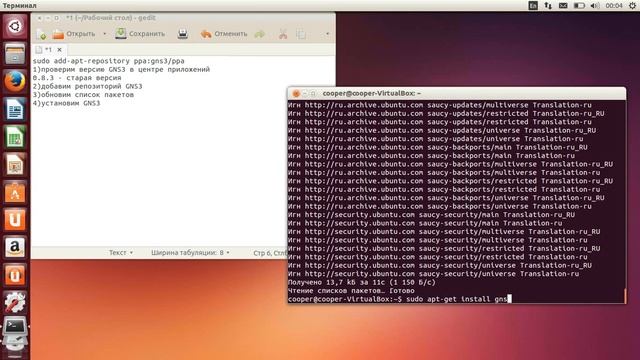The height and width of the screenshot is (360, 640).
Task: Click the keyboard layout indicator in top panel
Action: (533, 5)
